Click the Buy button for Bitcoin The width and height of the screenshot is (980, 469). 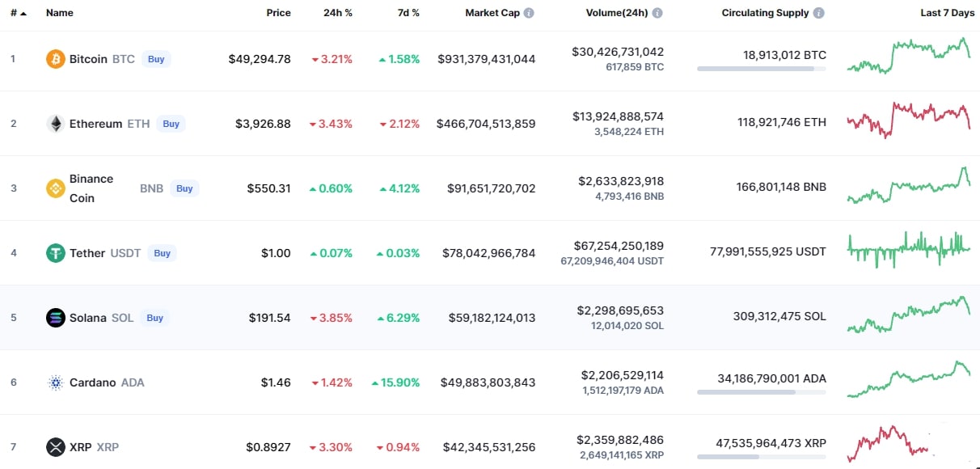point(156,59)
